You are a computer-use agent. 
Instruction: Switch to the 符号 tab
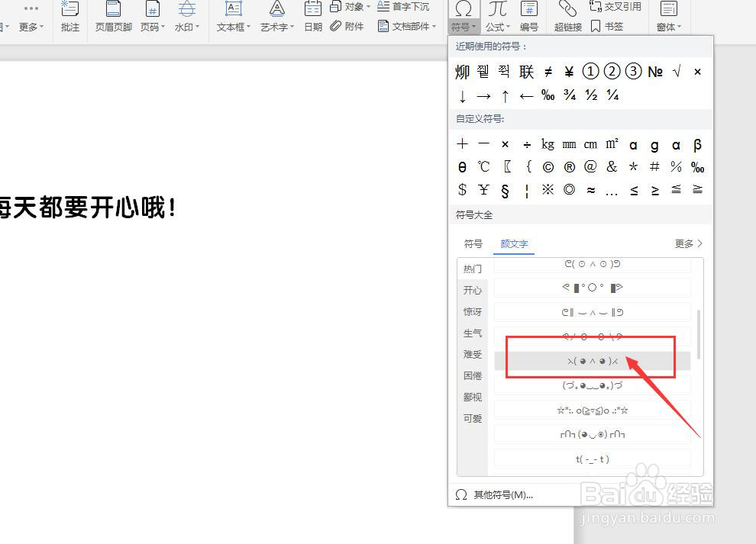click(473, 244)
